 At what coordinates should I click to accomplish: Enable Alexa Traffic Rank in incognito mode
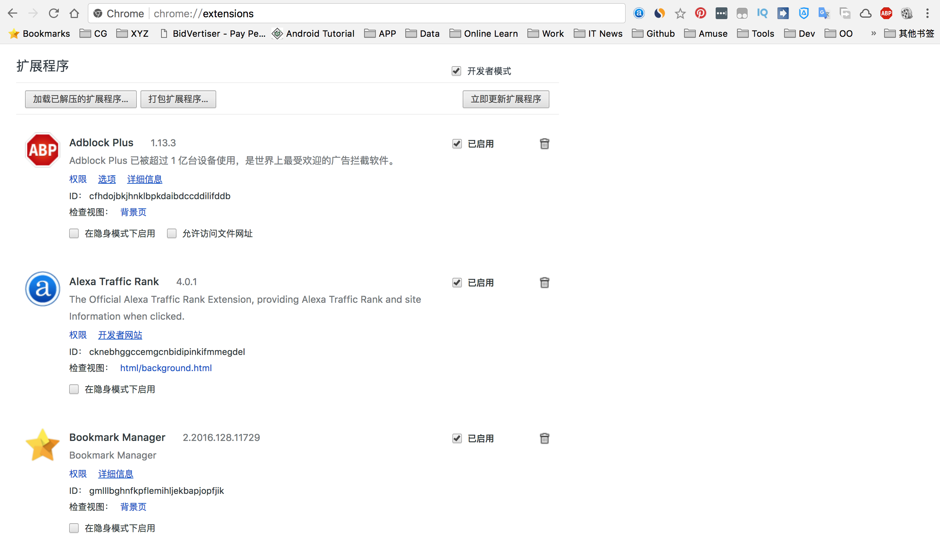tap(74, 389)
